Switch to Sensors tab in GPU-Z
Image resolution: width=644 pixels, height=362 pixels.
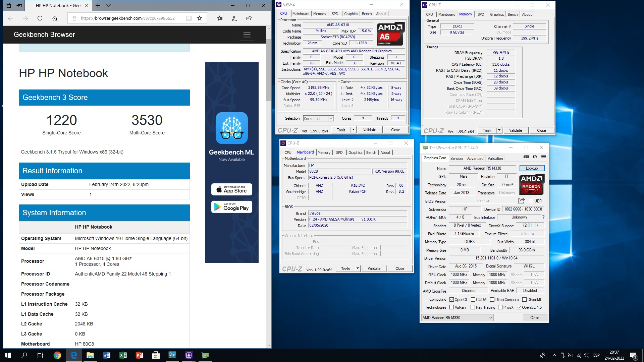coord(457,159)
